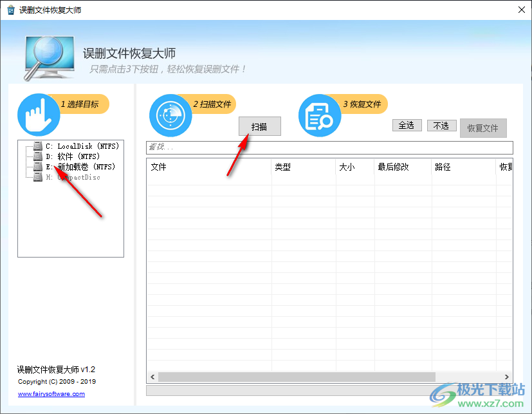
Task: Click the Recover Files (恢复文件) button
Action: coord(483,128)
